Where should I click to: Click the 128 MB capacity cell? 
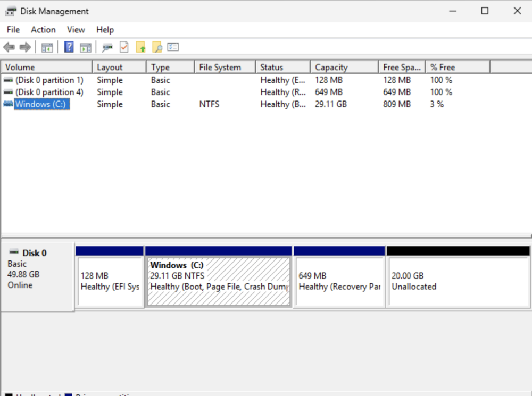pos(328,80)
